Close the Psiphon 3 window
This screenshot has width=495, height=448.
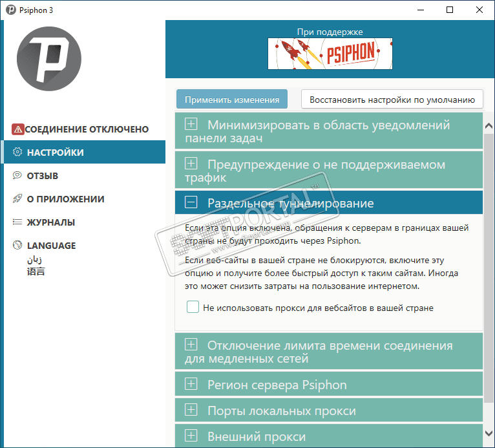click(x=479, y=10)
